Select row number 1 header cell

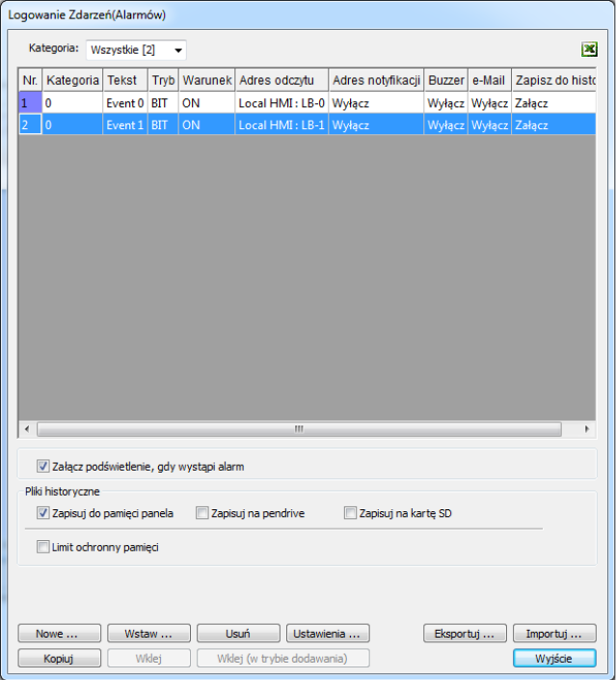tap(30, 103)
